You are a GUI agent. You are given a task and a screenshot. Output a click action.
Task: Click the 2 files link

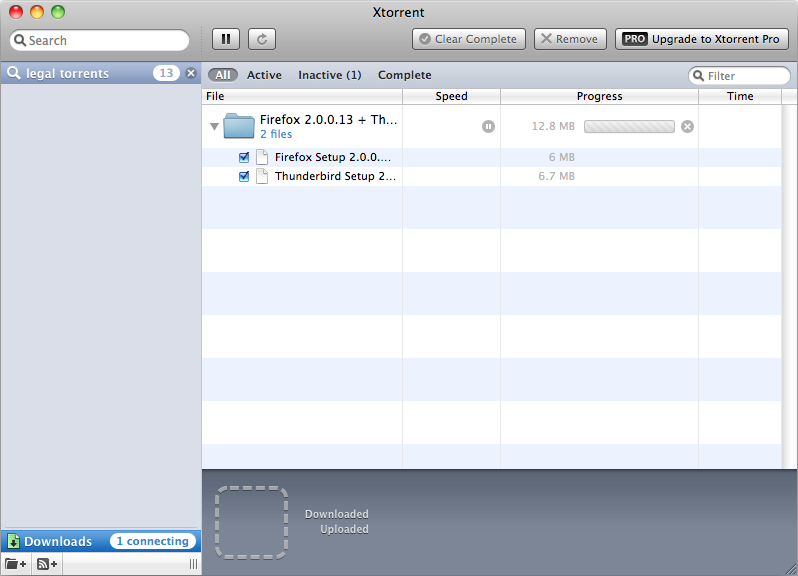coord(276,134)
